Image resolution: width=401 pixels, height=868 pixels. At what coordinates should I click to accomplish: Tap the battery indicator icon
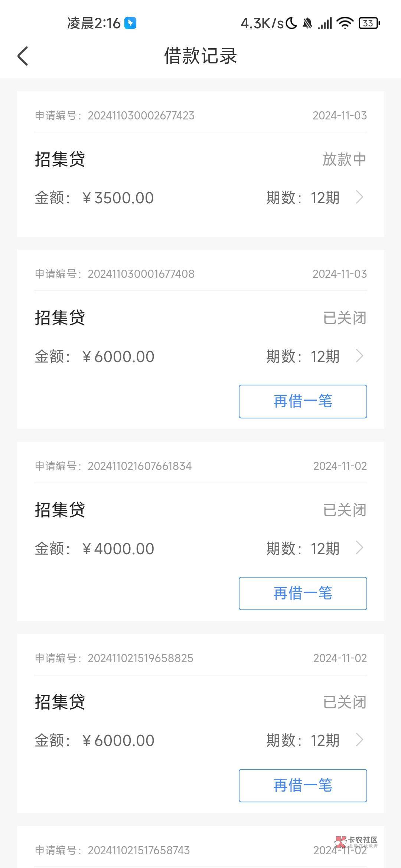tap(369, 23)
